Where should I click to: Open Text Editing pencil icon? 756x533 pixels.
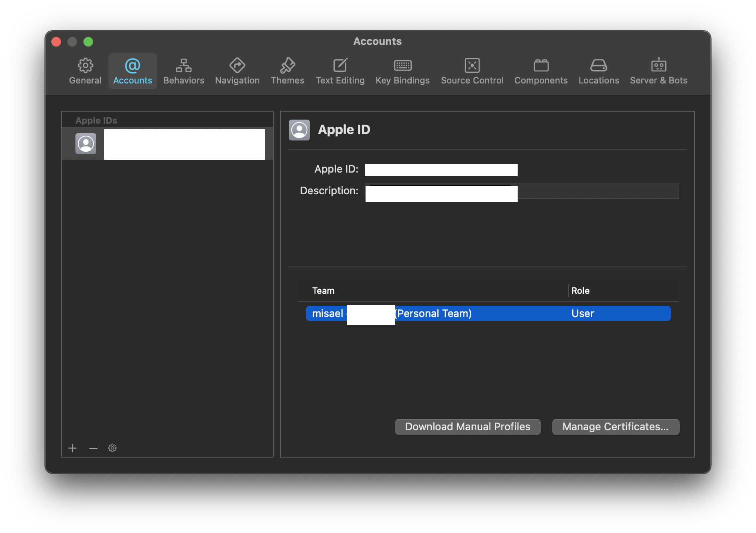coord(340,65)
